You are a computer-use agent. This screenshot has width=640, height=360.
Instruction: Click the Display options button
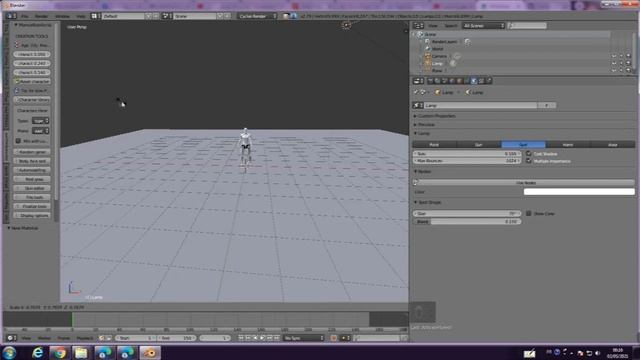coord(32,216)
